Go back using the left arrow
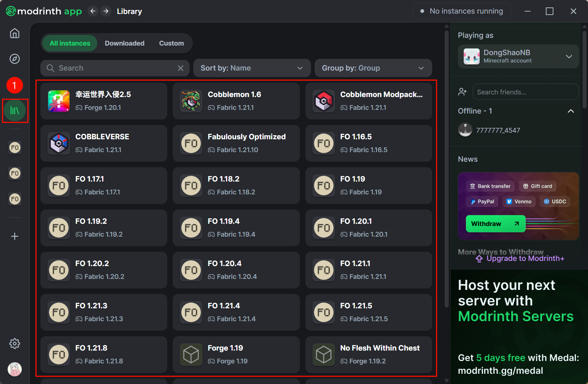This screenshot has height=384, width=588. [93, 11]
